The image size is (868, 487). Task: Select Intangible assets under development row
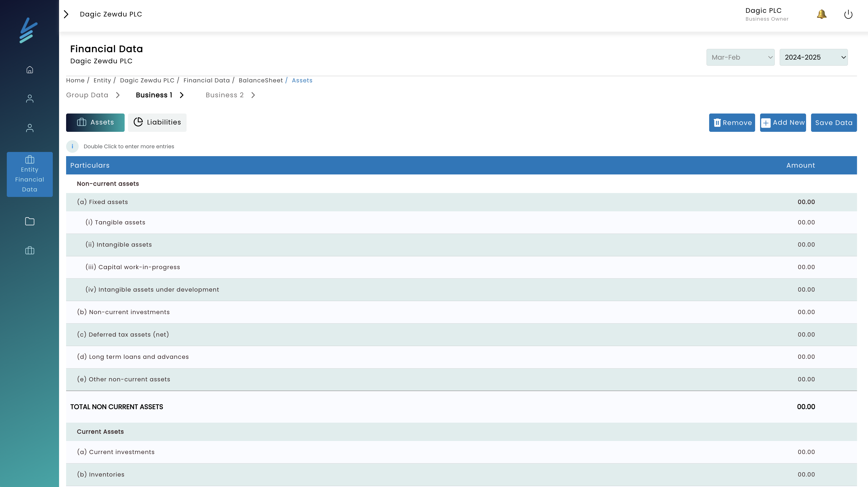pos(461,290)
